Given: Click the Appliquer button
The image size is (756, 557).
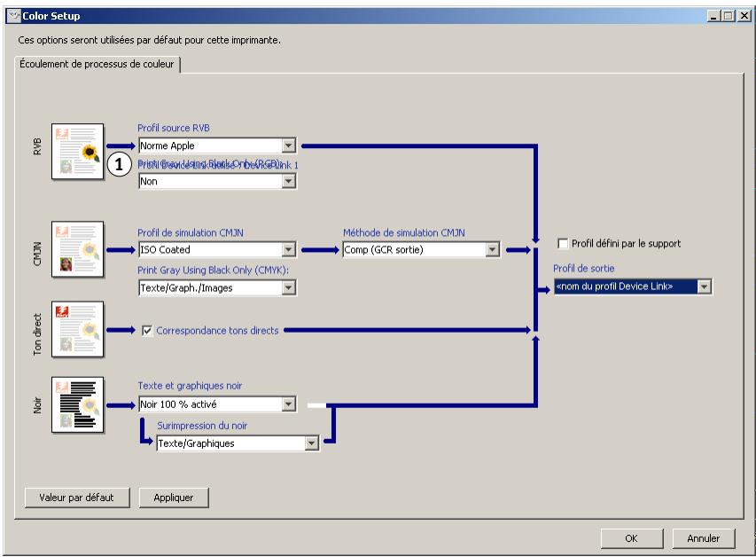Looking at the screenshot, I should [174, 498].
